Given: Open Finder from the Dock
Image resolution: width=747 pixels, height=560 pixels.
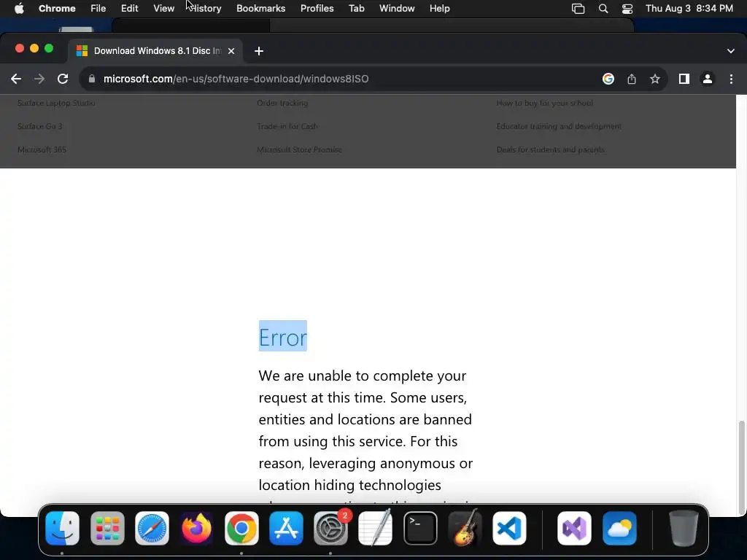Looking at the screenshot, I should [63, 528].
